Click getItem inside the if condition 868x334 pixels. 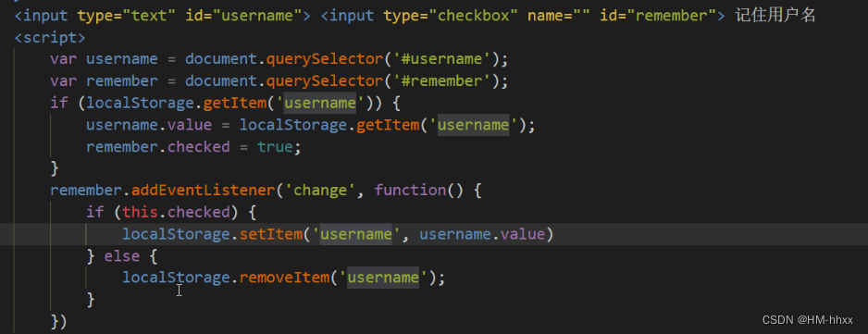[x=235, y=103]
